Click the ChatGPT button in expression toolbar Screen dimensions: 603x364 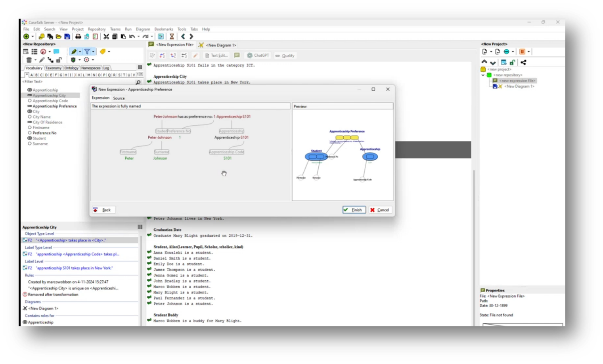258,56
